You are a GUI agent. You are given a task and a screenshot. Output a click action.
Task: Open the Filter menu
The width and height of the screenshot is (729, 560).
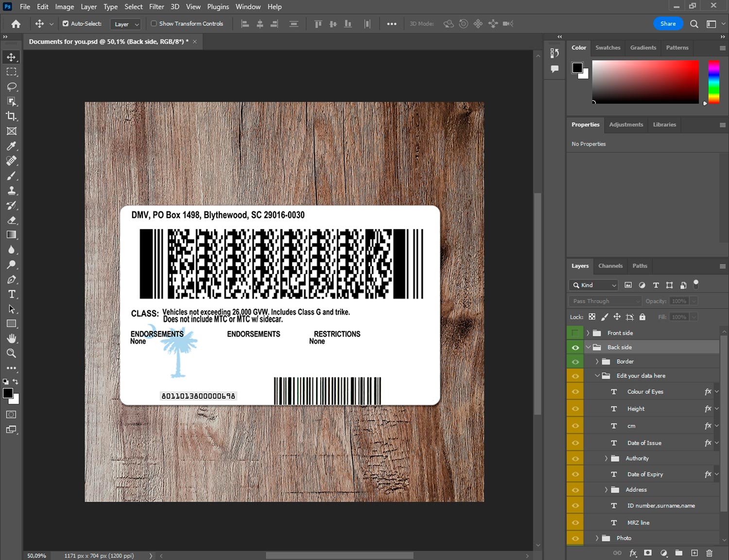tap(156, 7)
